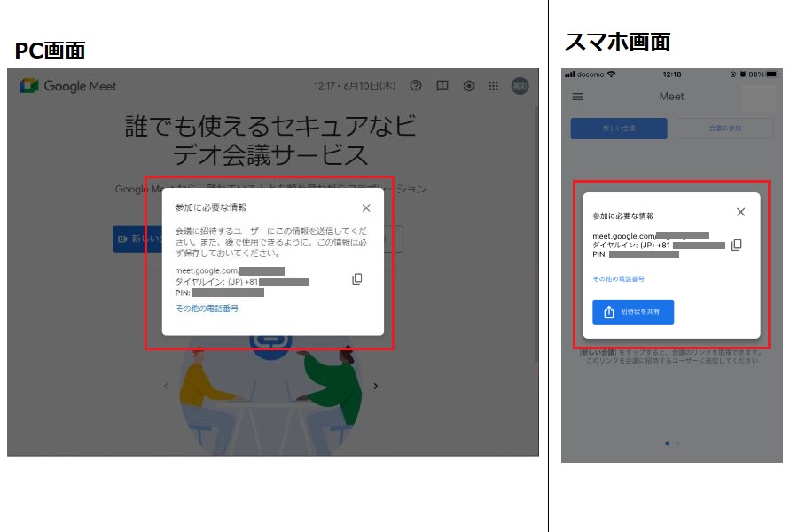This screenshot has height=532, width=798.
Task: Advance carousel with right arrow on PC
Action: (x=376, y=386)
